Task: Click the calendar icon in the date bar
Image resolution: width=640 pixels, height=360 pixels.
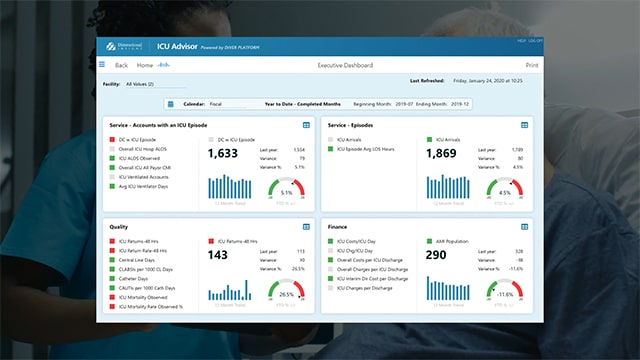Action: click(171, 104)
